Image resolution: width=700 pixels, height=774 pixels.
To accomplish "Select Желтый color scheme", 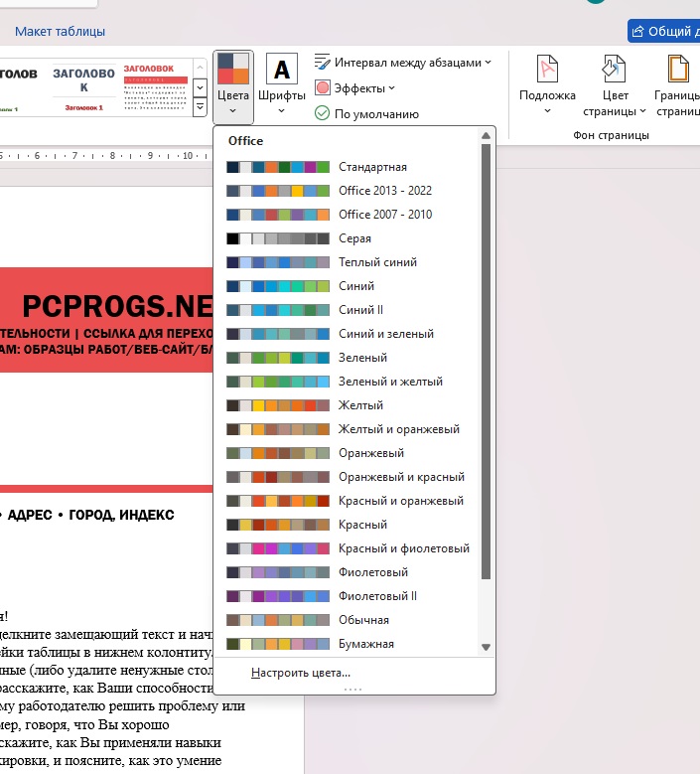I will point(346,405).
